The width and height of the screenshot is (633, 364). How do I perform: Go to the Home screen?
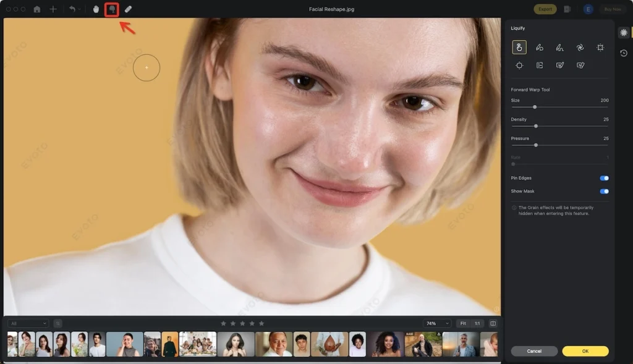(36, 9)
